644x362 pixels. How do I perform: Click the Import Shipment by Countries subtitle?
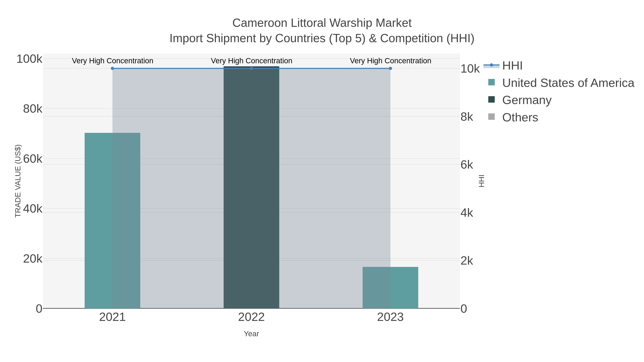[x=322, y=38]
